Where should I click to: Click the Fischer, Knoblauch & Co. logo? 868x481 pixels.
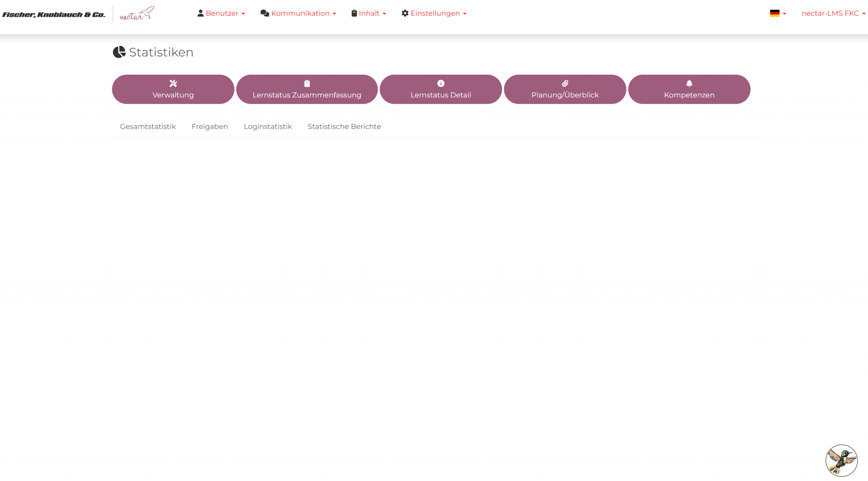click(54, 15)
